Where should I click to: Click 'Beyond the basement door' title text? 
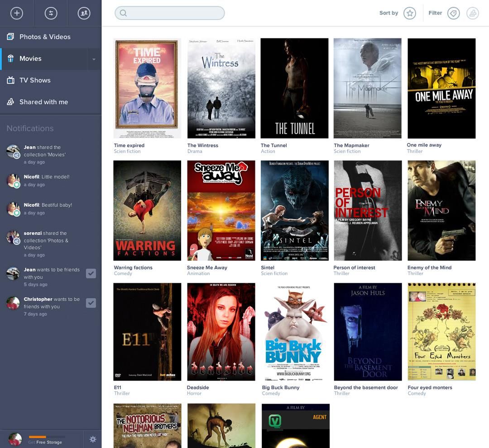point(366,387)
